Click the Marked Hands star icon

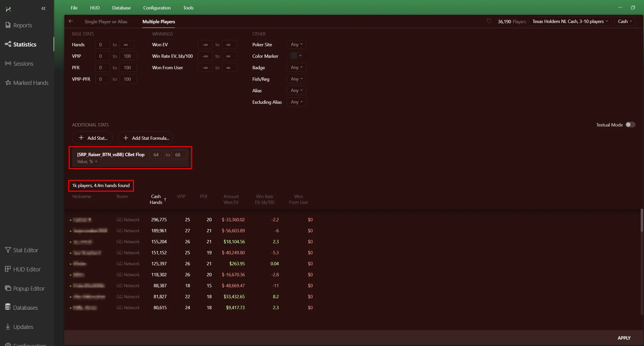point(8,82)
